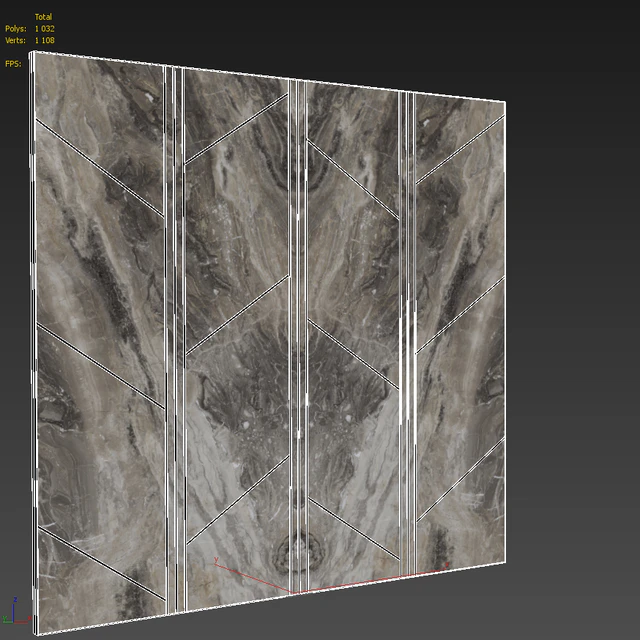This screenshot has height=640, width=640.
Task: Click the vertex count value '1 108'
Action: pos(44,40)
